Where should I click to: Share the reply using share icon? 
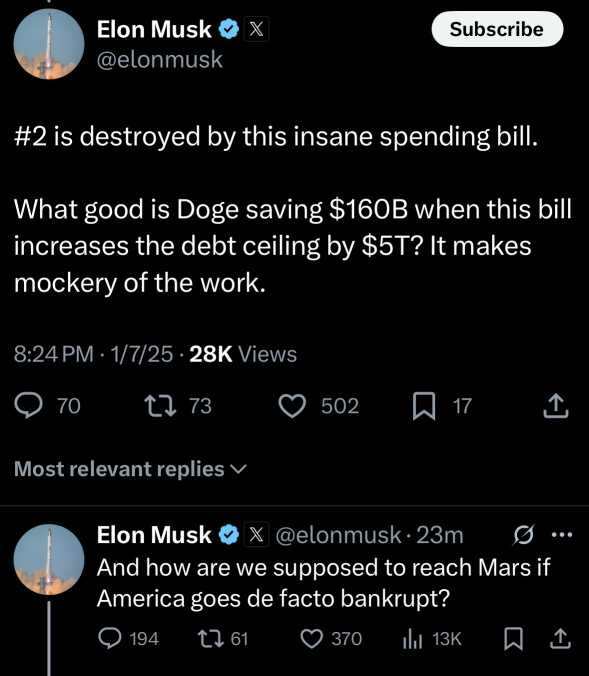click(560, 638)
